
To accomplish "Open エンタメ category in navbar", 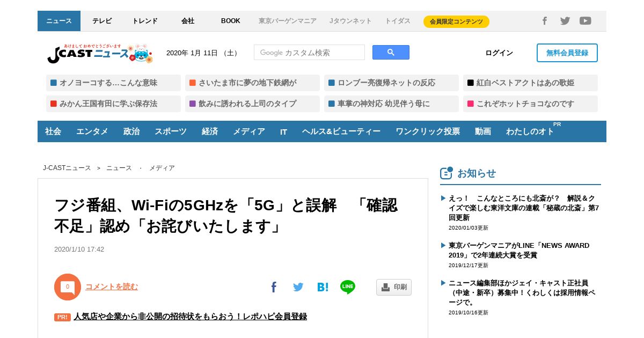I will pyautogui.click(x=92, y=131).
